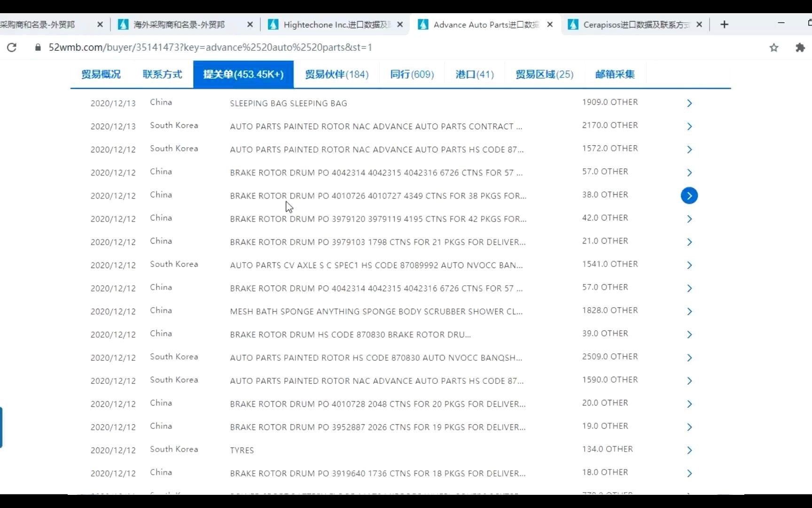Open the 邮箱采集 tab

[x=615, y=74]
